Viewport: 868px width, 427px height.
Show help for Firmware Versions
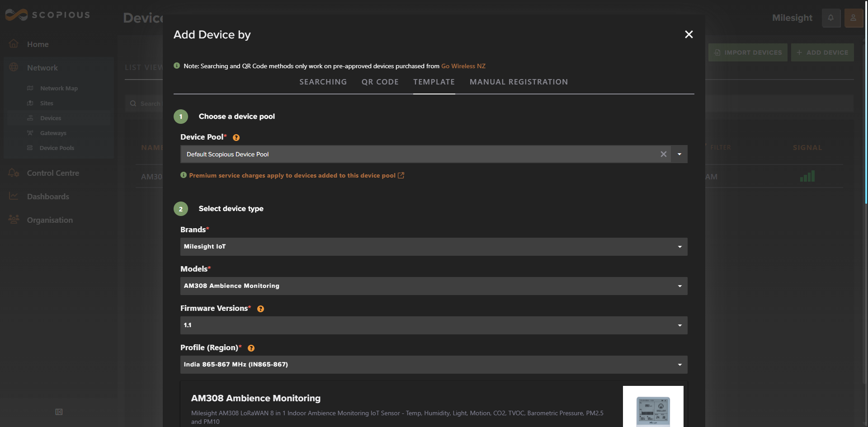[x=260, y=309]
